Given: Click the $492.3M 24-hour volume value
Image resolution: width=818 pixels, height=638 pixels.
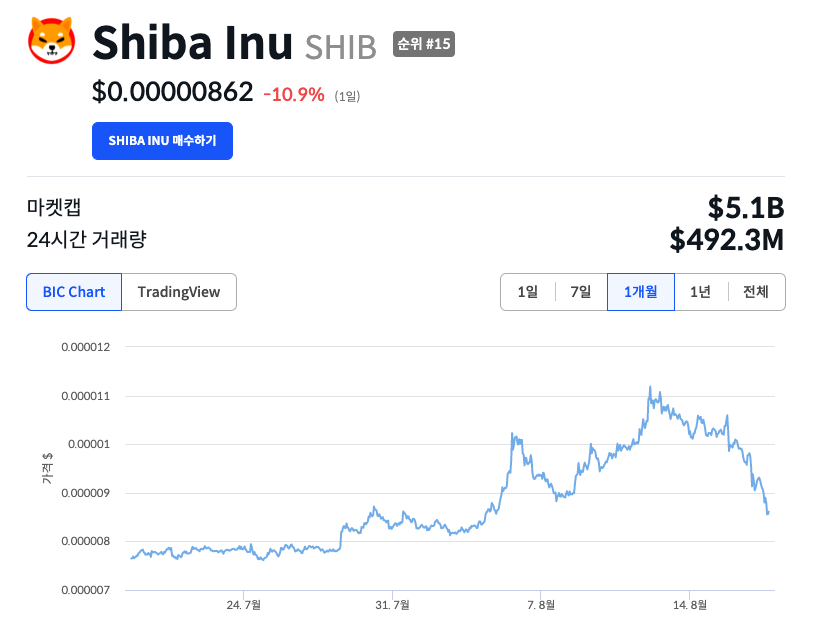Looking at the screenshot, I should pos(727,240).
